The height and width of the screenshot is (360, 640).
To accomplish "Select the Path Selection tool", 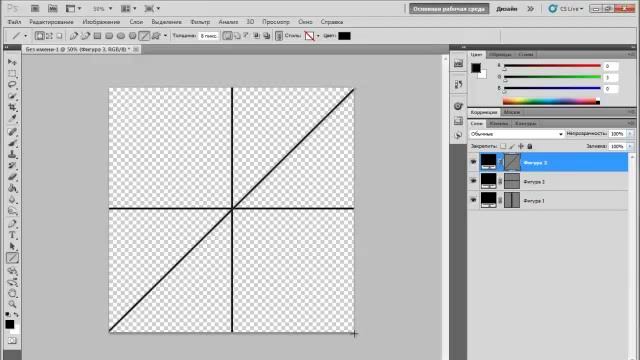I will tap(12, 247).
